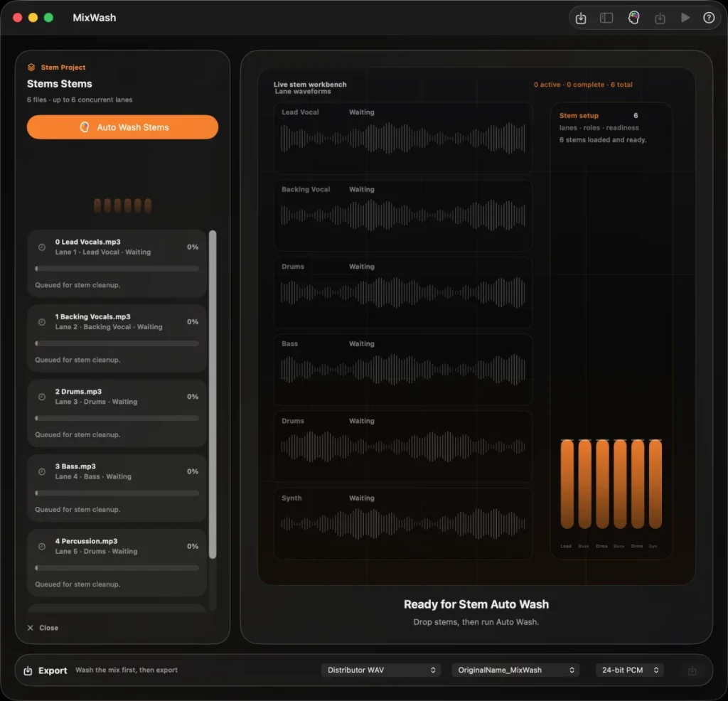This screenshot has width=728, height=701.
Task: Click the Export icon in bottom bar
Action: [x=28, y=670]
